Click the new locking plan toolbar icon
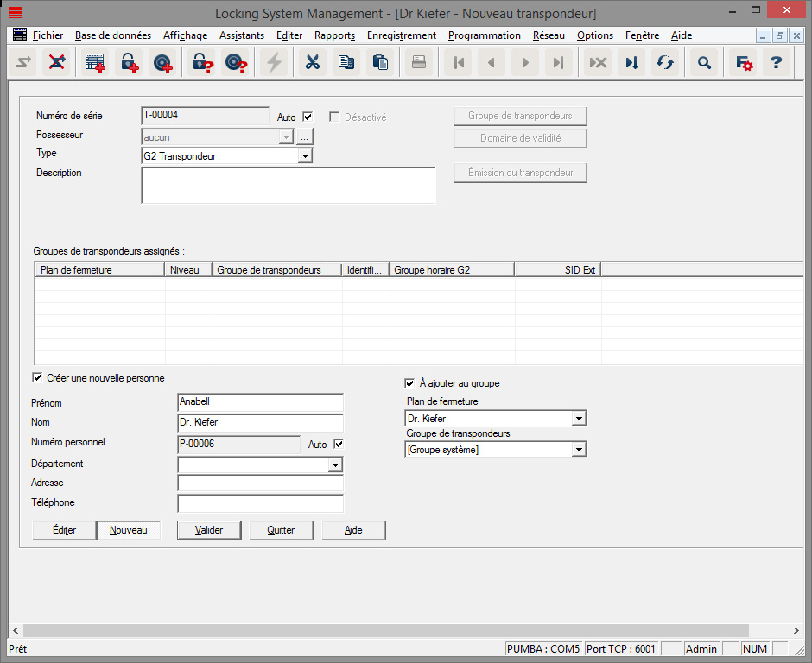The height and width of the screenshot is (663, 812). (x=94, y=62)
